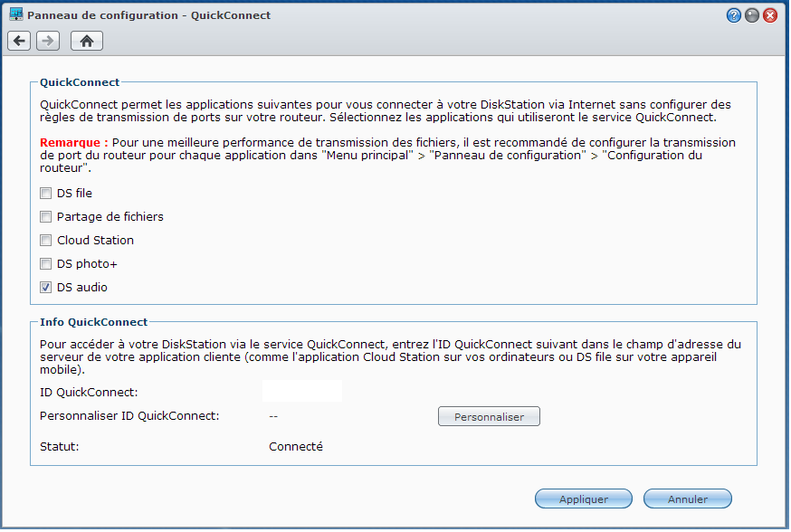The height and width of the screenshot is (532, 791).
Task: Open help with the question mark icon
Action: pyautogui.click(x=734, y=15)
